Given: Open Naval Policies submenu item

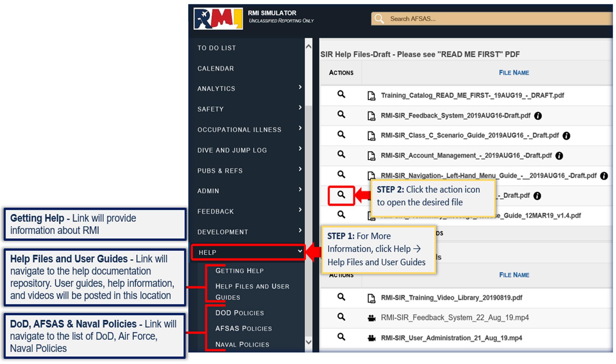Looking at the screenshot, I should pyautogui.click(x=242, y=344).
